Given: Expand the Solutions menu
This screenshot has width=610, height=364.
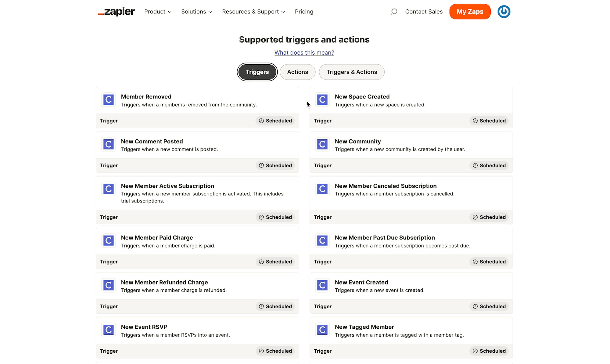Looking at the screenshot, I should [x=196, y=12].
